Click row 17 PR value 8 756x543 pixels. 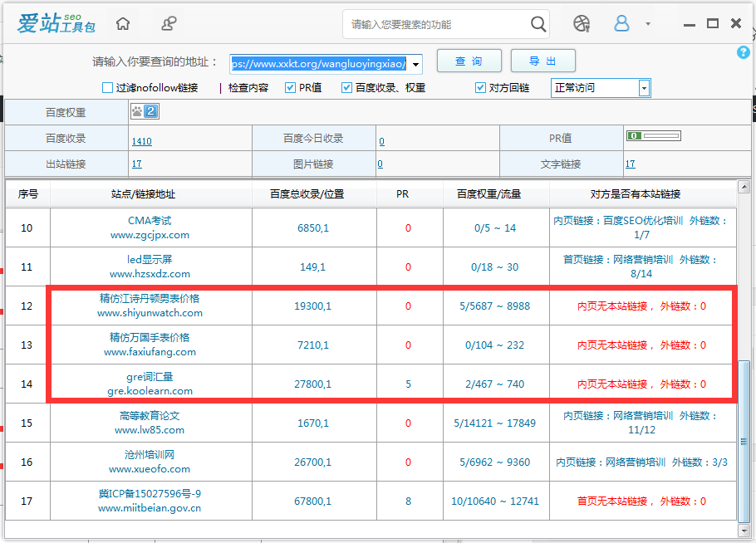pyautogui.click(x=409, y=501)
